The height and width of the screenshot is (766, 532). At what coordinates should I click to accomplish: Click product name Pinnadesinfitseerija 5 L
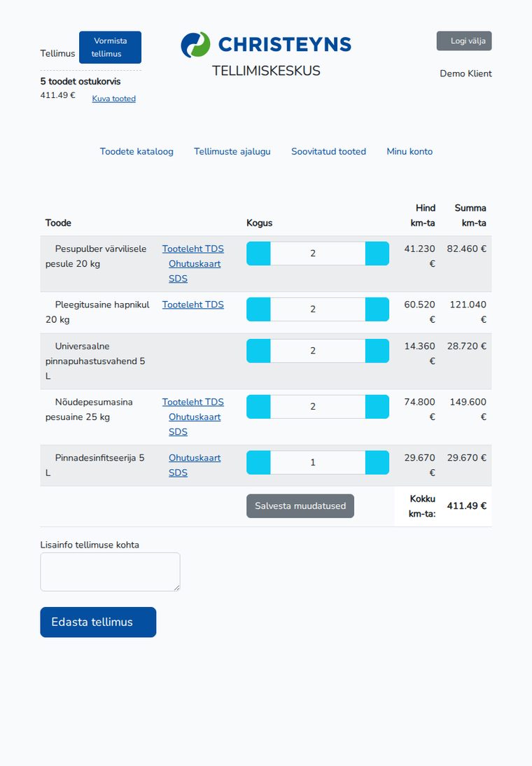point(94,465)
